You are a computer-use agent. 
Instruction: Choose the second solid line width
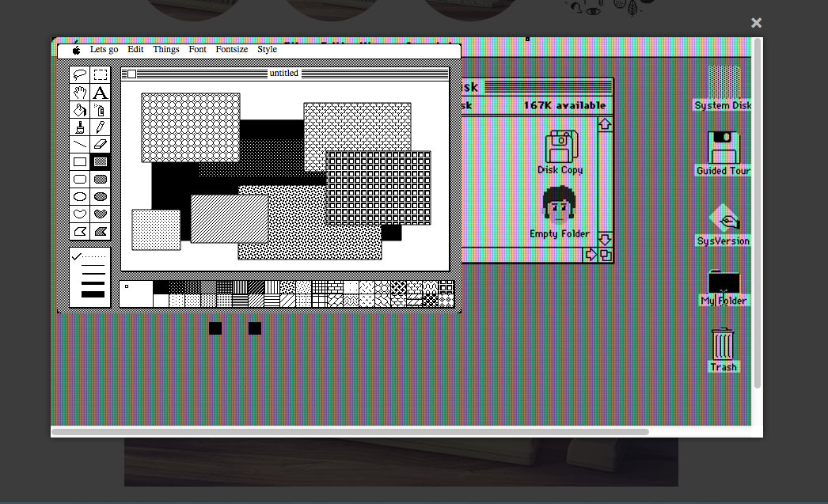[x=93, y=274]
